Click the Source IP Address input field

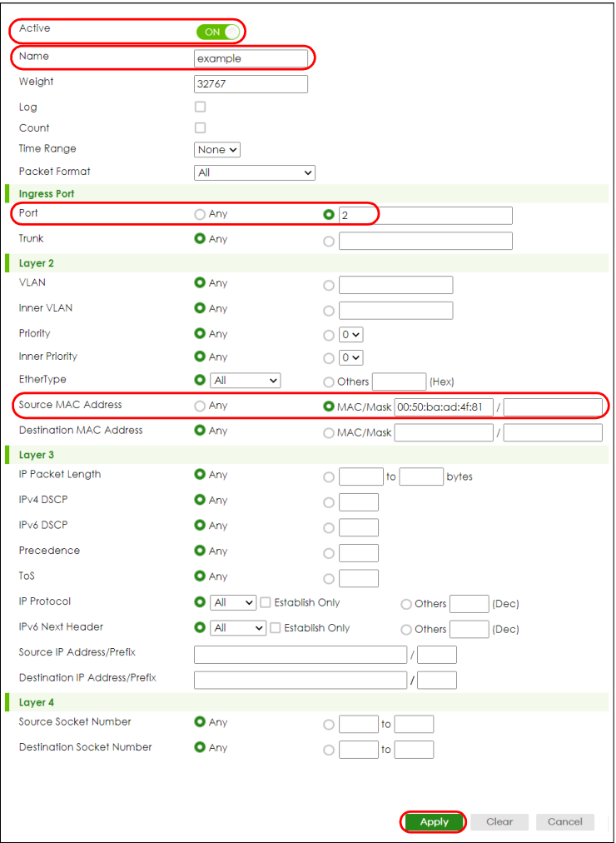pos(301,655)
